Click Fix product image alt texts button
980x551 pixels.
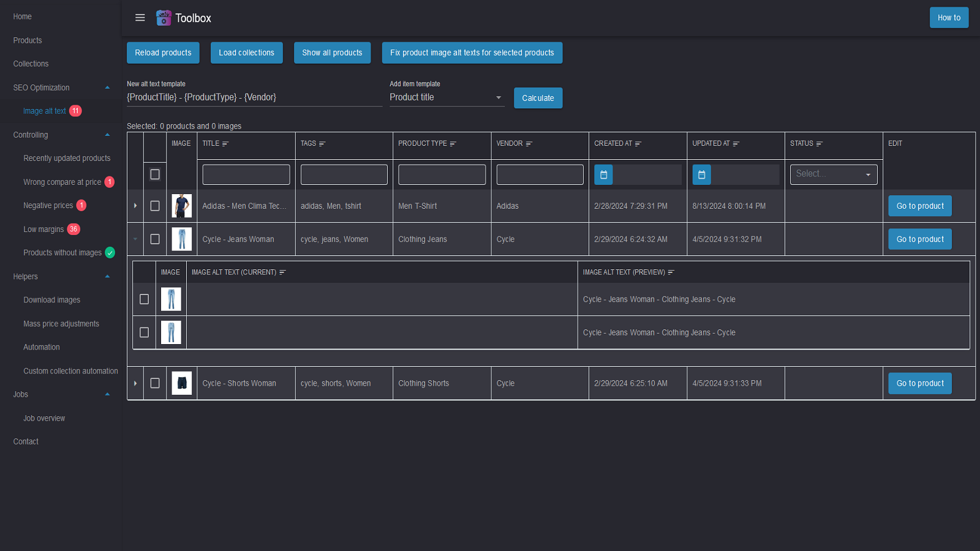click(x=472, y=53)
